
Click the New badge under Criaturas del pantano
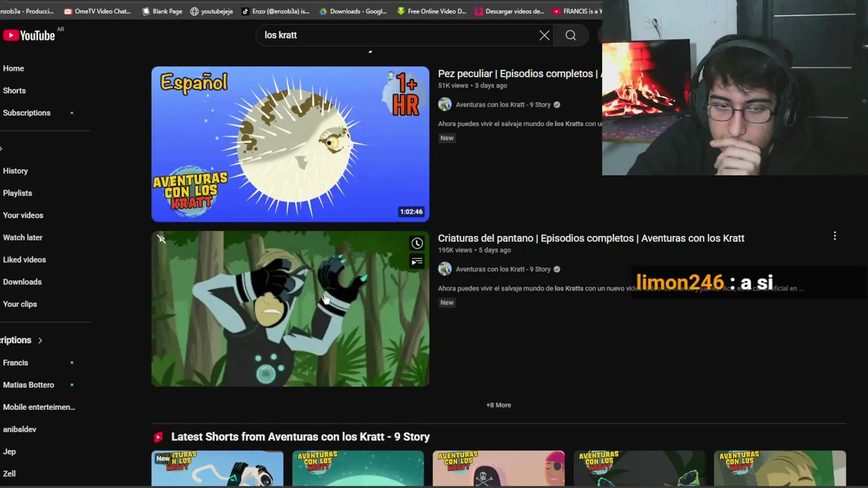tap(447, 303)
